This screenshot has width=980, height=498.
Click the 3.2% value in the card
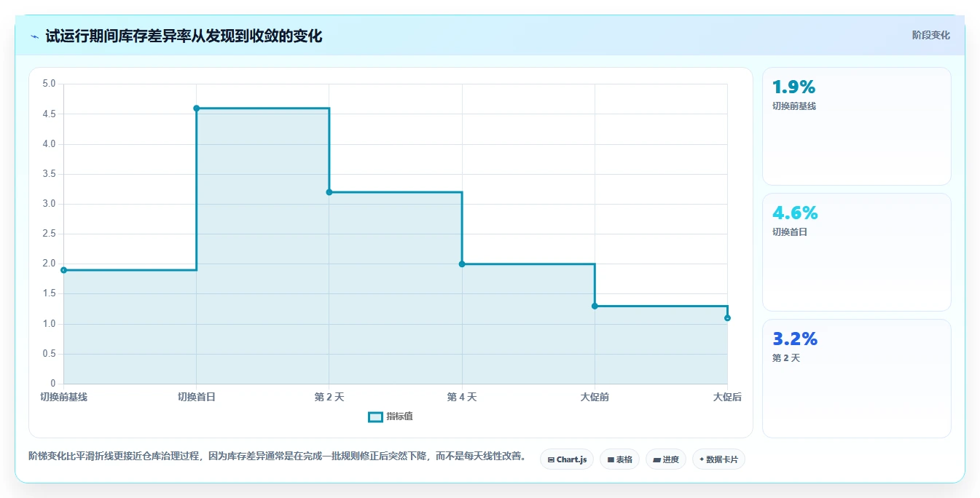[795, 339]
